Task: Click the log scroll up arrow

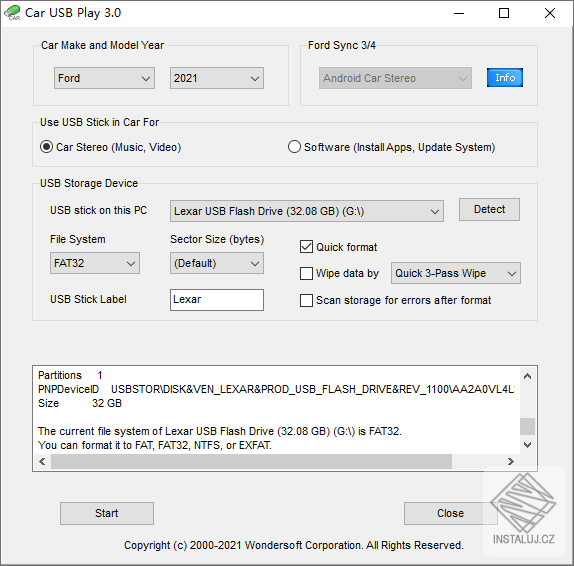Action: click(528, 376)
